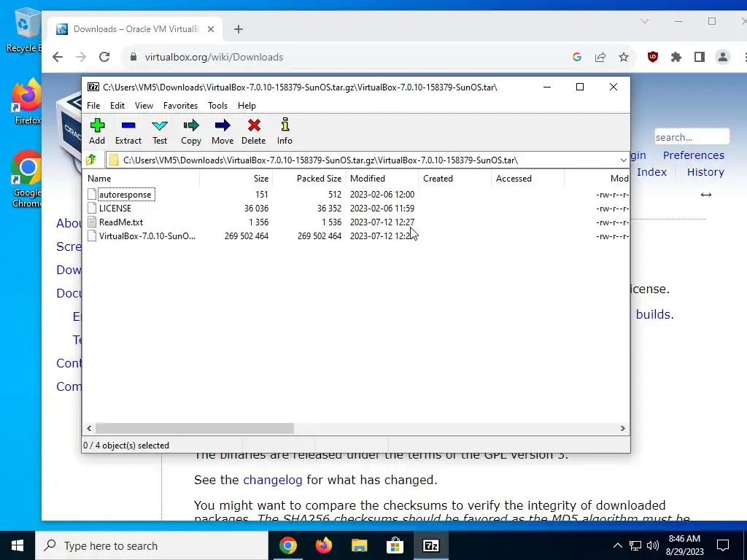Viewport: 747px width, 560px height.
Task: Open a new Chrome tab
Action: [239, 29]
